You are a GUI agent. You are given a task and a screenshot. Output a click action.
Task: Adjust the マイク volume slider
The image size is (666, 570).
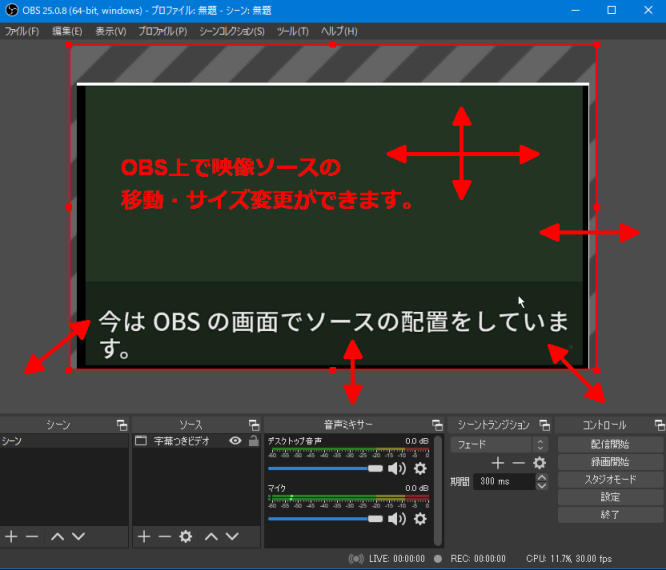click(325, 519)
